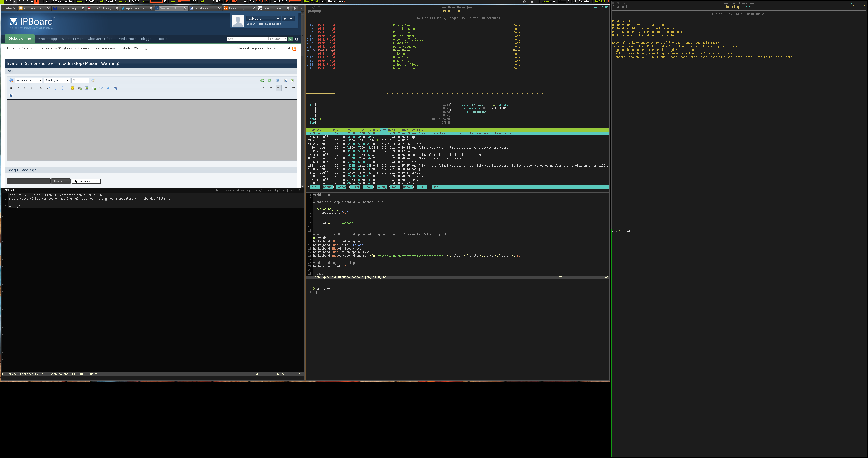Toggle italic formatting in the post editor
This screenshot has width=868, height=458.
point(18,88)
